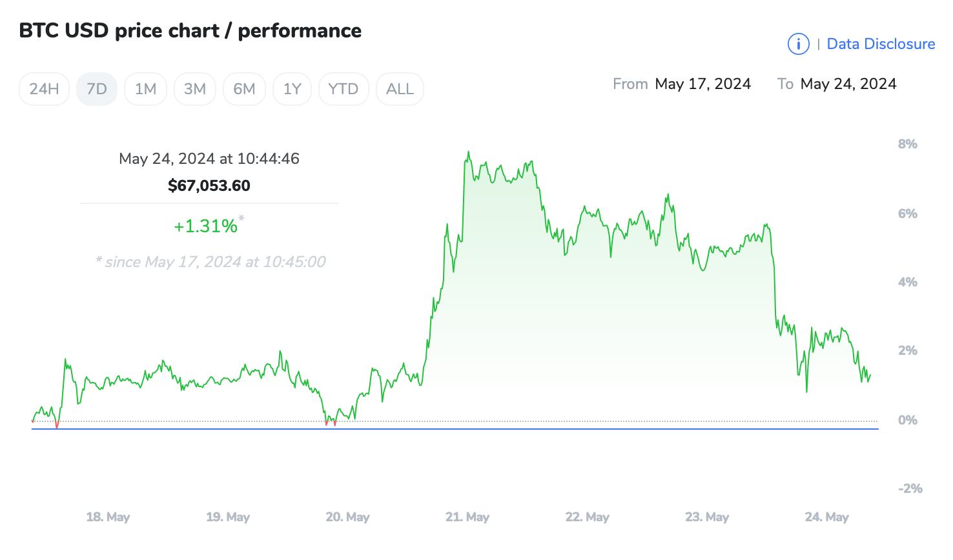Switch to the 1M time range
This screenshot has width=953, height=560.
pos(146,89)
